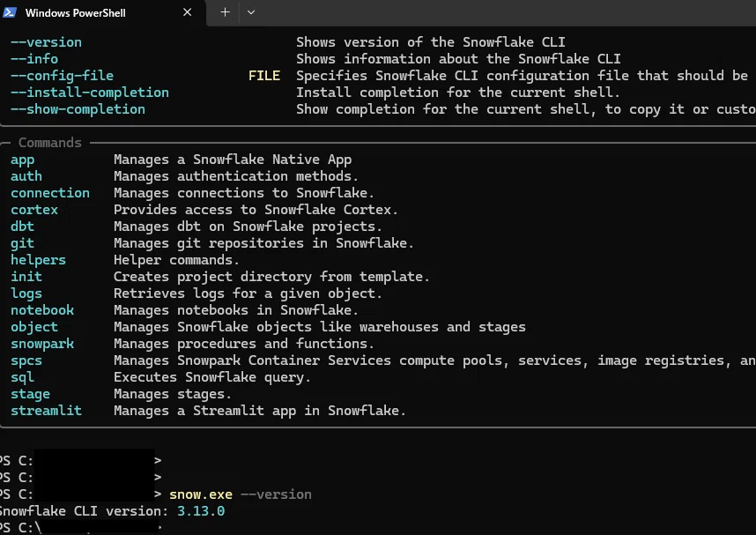Click 'Manages a Snowflake Native App' description

233,160
